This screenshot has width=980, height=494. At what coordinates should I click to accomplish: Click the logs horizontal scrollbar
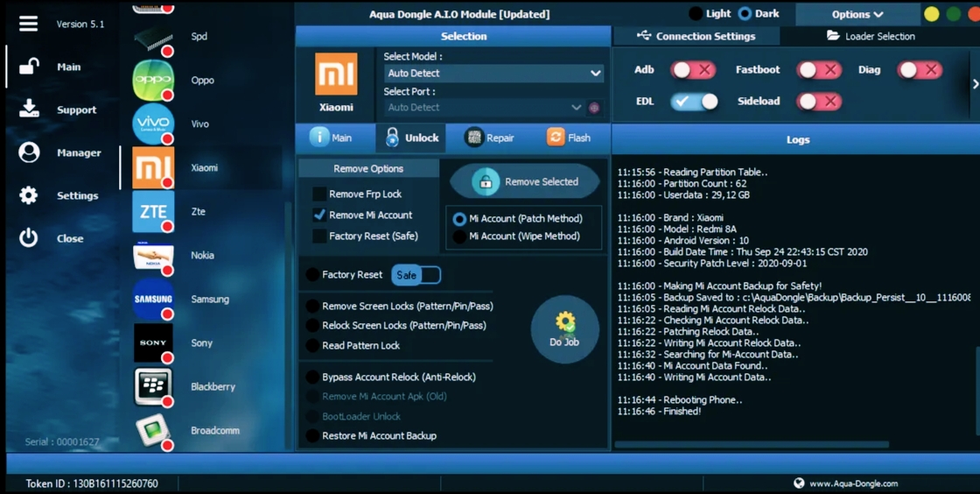pyautogui.click(x=752, y=445)
